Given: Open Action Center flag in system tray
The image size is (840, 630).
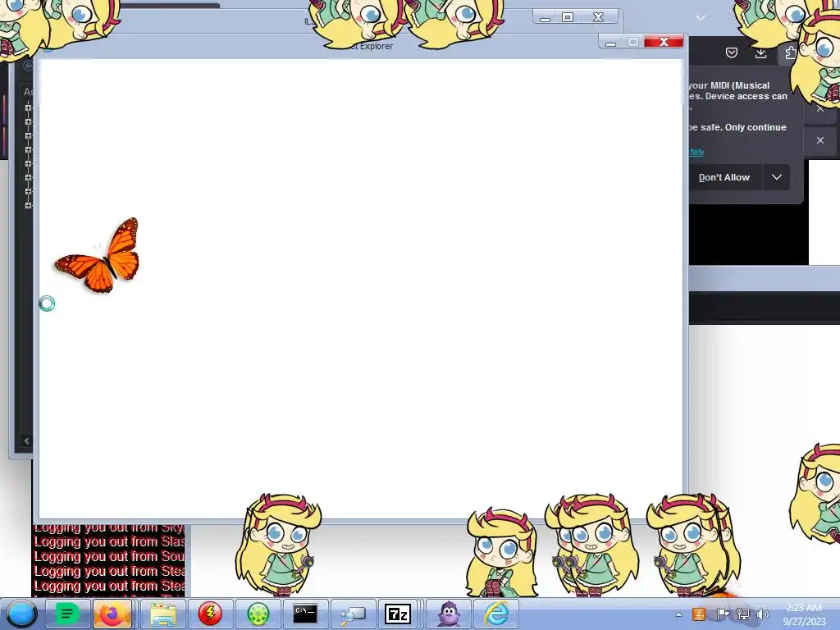Looking at the screenshot, I should pos(722,614).
